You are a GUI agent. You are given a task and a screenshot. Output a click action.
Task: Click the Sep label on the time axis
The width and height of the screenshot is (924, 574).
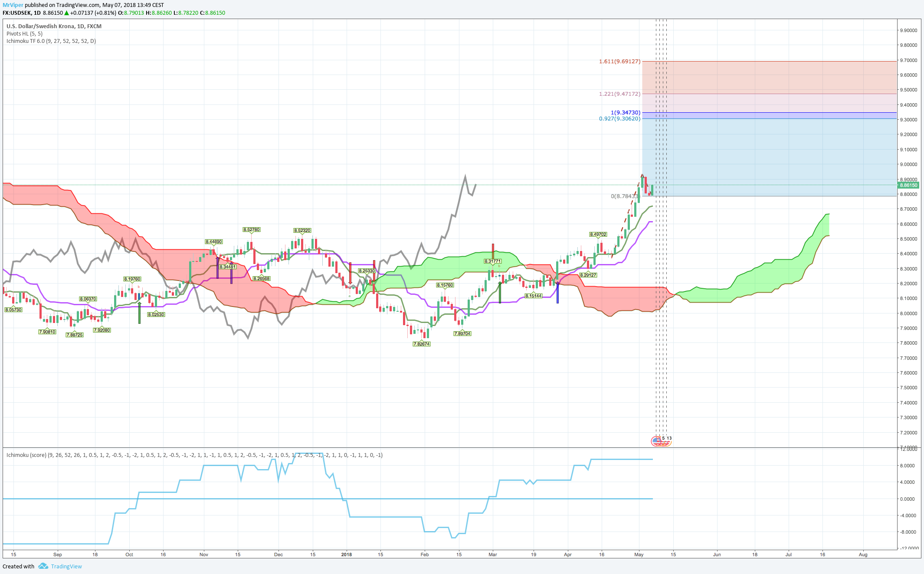coord(58,554)
